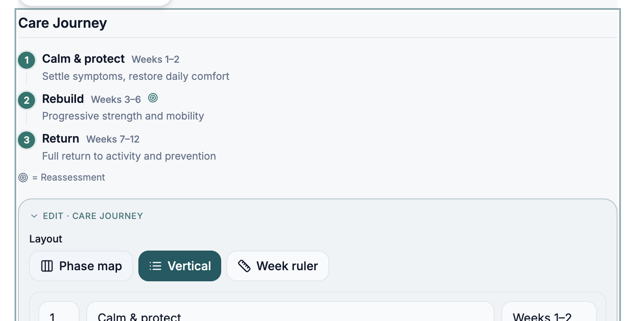Click the Phase map columns icon

coord(47,266)
